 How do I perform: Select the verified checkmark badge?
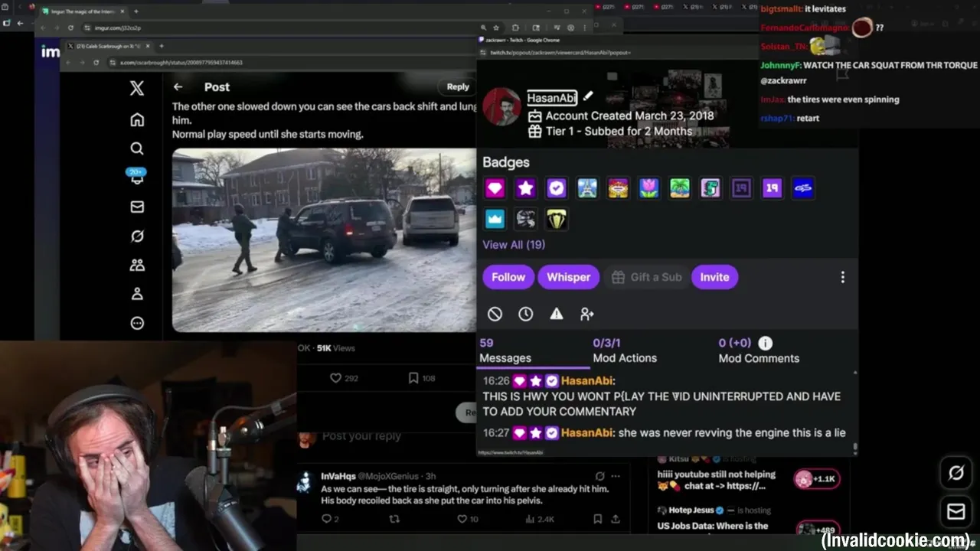557,188
